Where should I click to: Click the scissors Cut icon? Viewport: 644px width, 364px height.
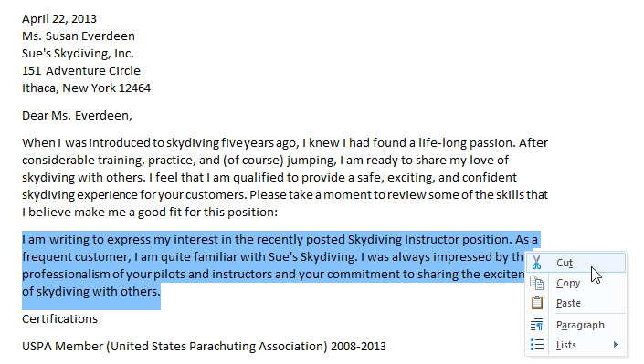(x=536, y=263)
